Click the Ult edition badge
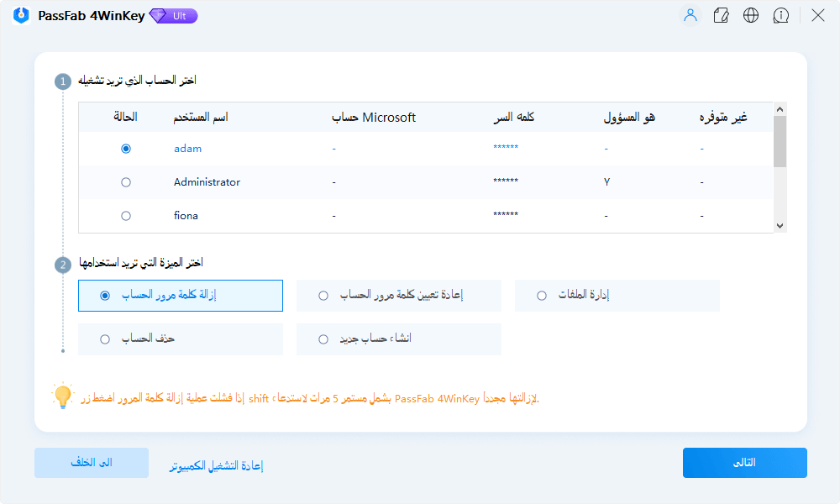The image size is (840, 504). (172, 16)
